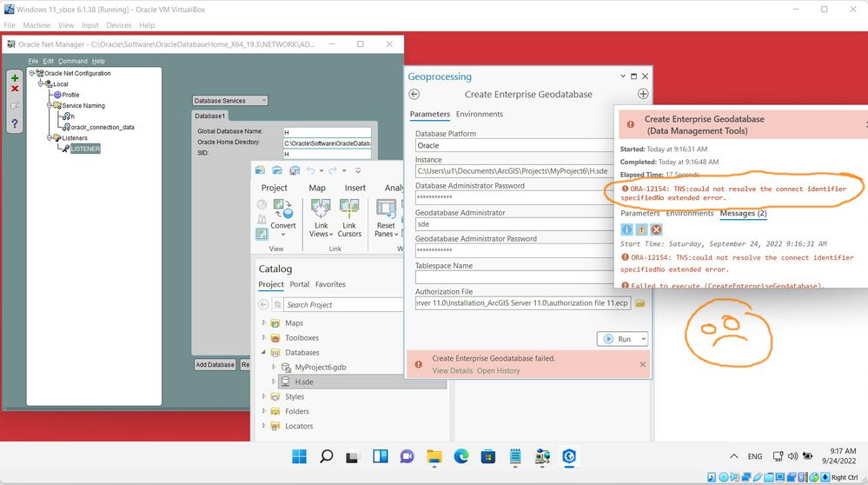868x485 pixels.
Task: Click the Database Platform Oracle combo box
Action: pos(514,146)
